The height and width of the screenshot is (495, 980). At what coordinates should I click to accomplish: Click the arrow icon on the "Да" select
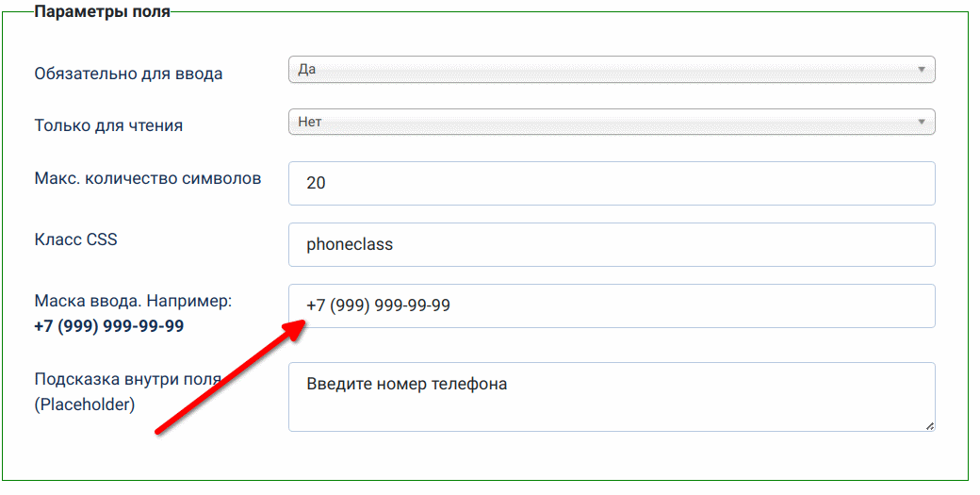coord(921,70)
